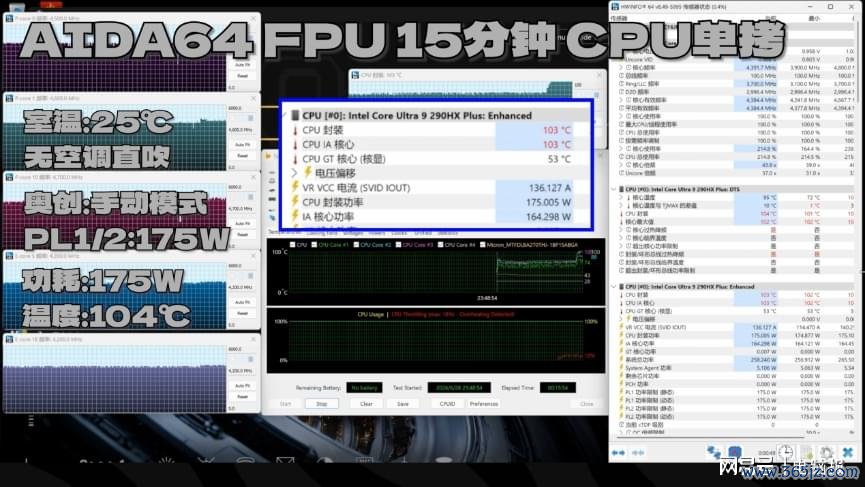Click the Stop button in AIDA64
865x487 pixels.
point(322,404)
